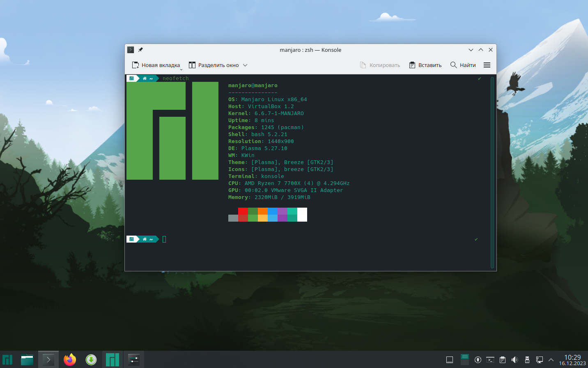Click the "Shell: bash 5.2.21" line
Screen dimensions: 588x368
(x=258, y=134)
